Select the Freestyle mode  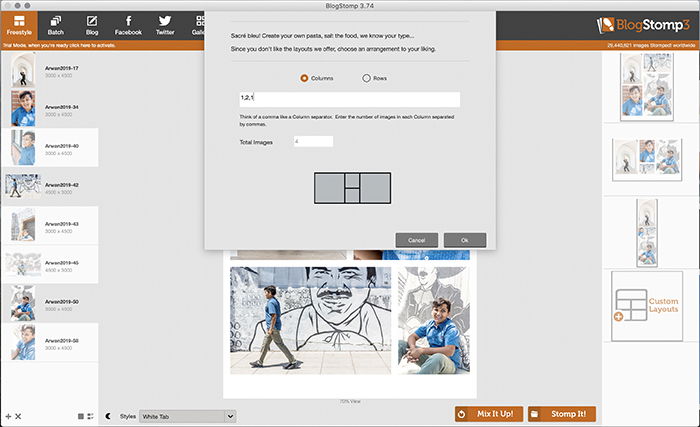pyautogui.click(x=19, y=25)
